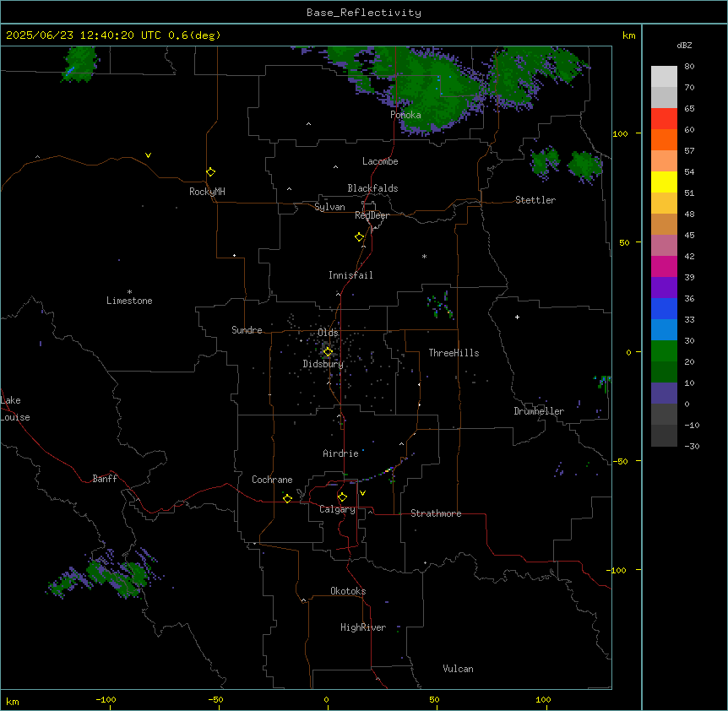Click the -50 tick on the bottom axis
This screenshot has width=728, height=711.
click(x=215, y=699)
